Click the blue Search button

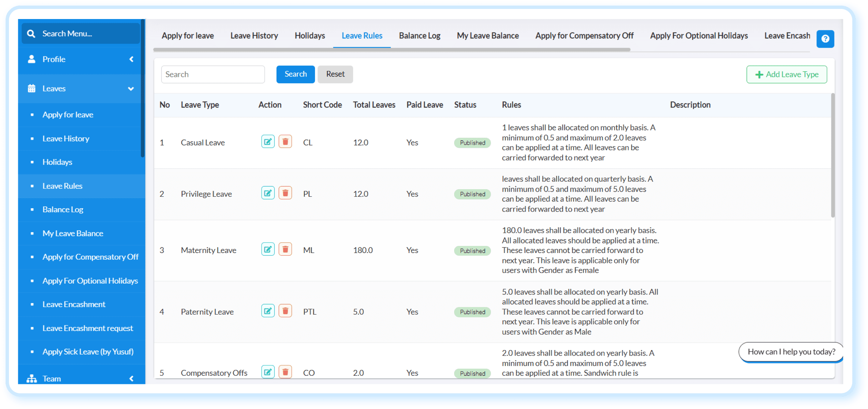coord(296,74)
